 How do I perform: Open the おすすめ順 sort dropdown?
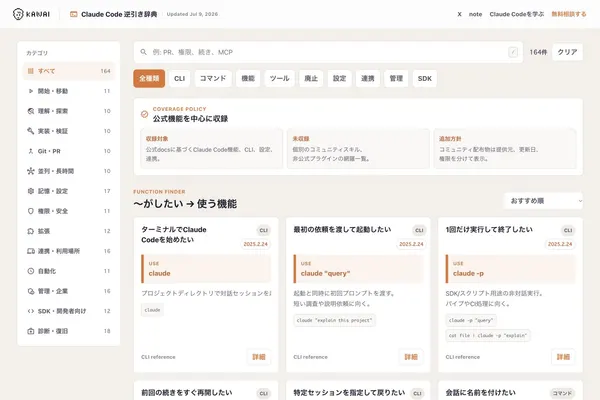coord(543,201)
